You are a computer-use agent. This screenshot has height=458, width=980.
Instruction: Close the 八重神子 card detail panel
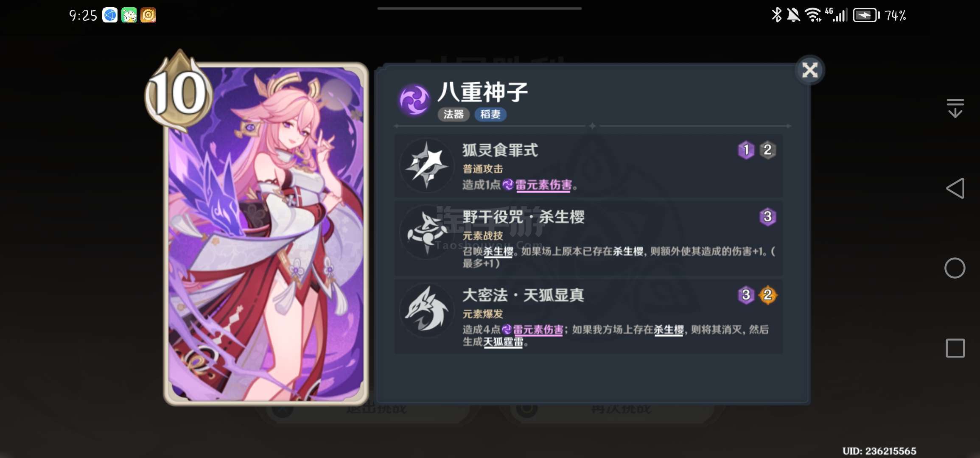point(809,70)
